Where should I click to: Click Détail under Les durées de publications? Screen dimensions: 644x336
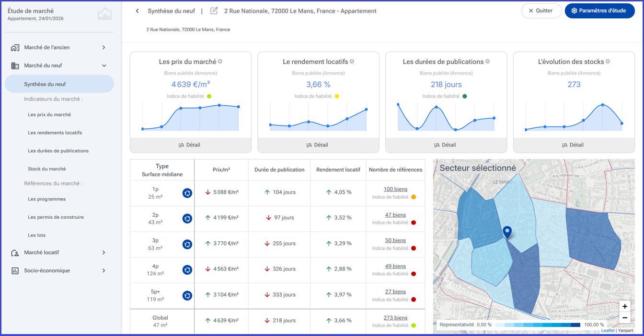446,145
